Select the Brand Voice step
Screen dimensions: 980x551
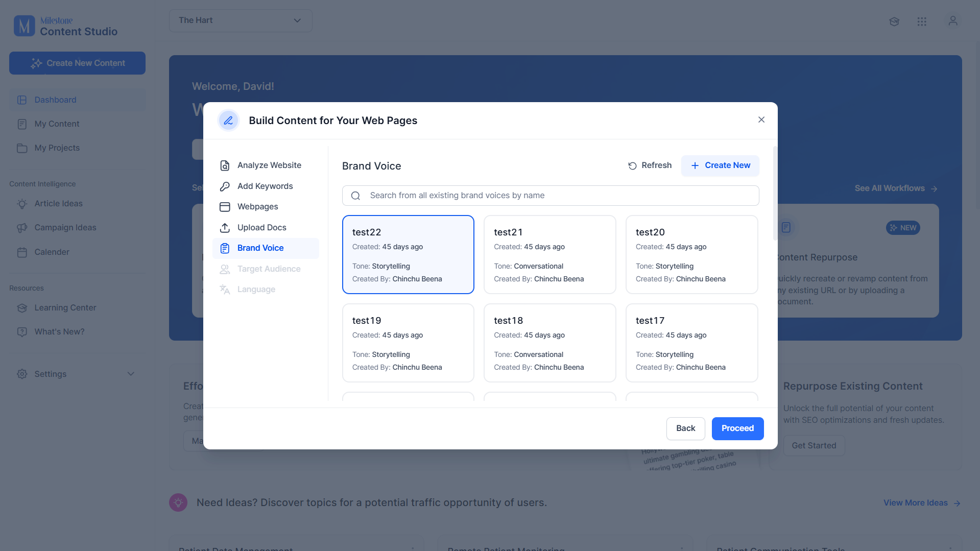(266, 248)
